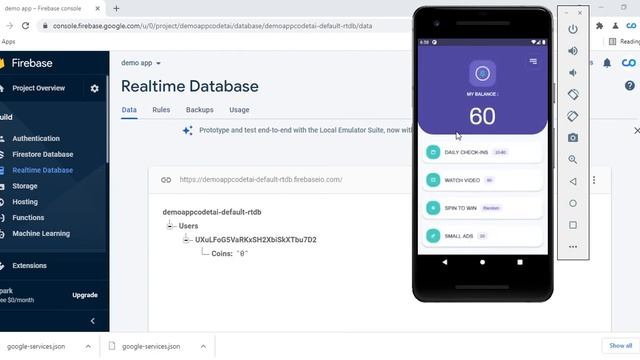Open the Firebase help question mark
Screen dimensions: 640x360
pos(629,85)
